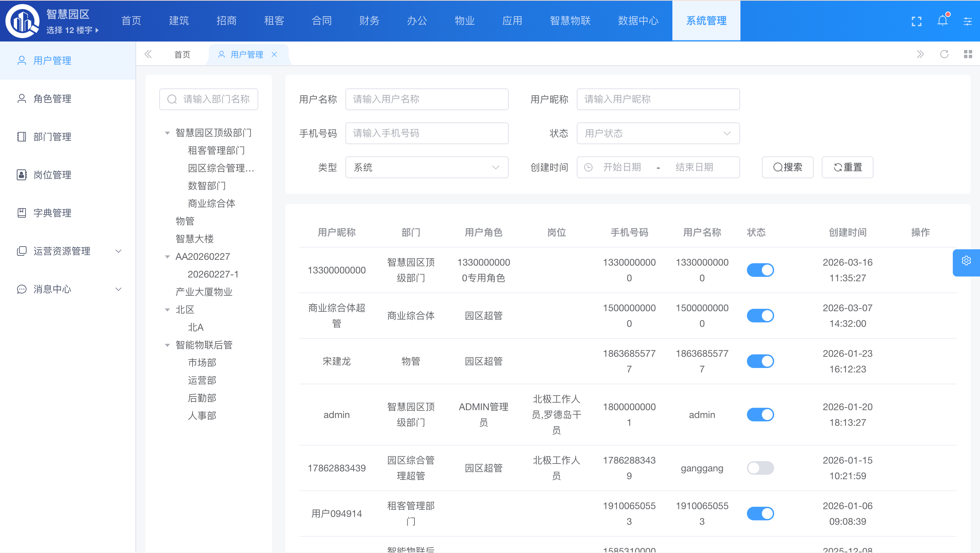Disable the status toggle for 宋建龙

[760, 361]
